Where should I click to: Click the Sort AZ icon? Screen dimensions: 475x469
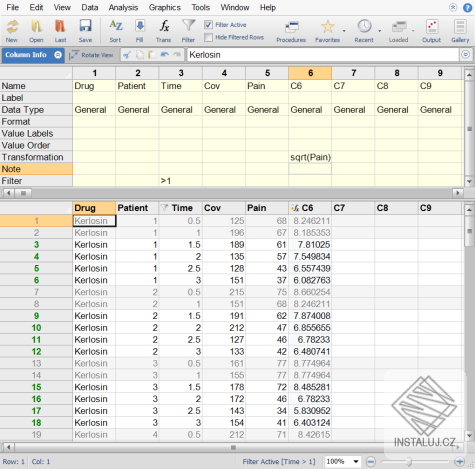[x=115, y=30]
